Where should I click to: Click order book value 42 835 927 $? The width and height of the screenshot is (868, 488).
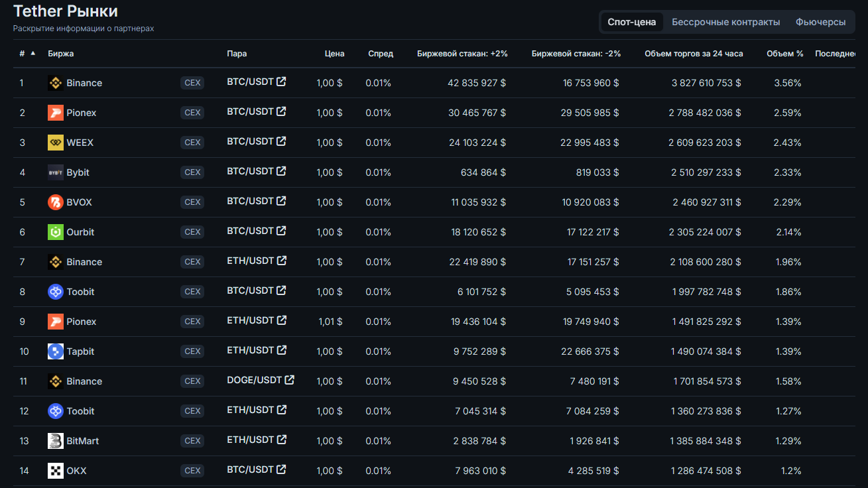[477, 83]
